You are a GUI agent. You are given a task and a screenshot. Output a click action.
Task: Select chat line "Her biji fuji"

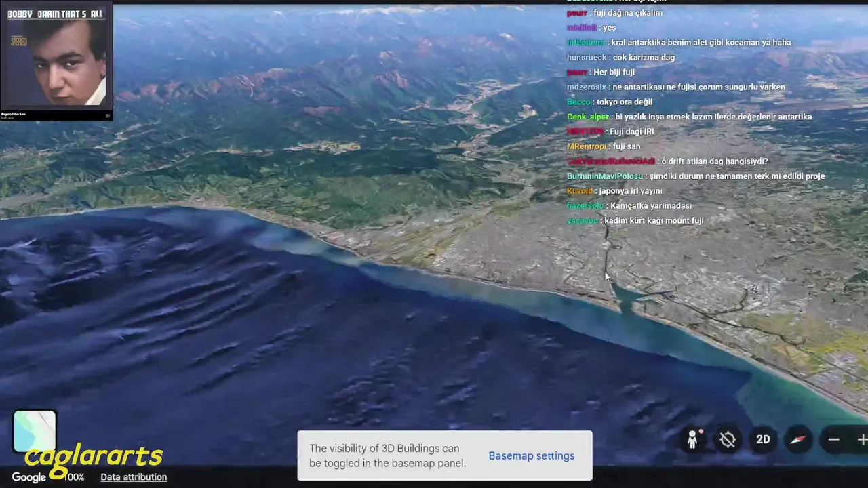[614, 73]
